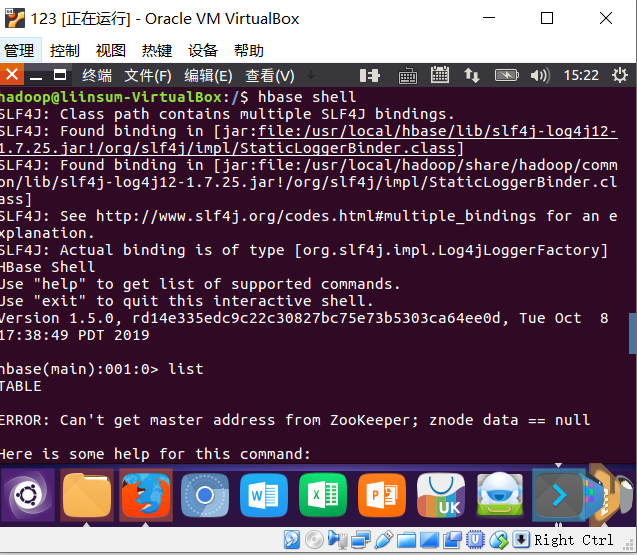The height and width of the screenshot is (555, 637).
Task: Click the 15:22 clock in panel
Action: pos(581,76)
